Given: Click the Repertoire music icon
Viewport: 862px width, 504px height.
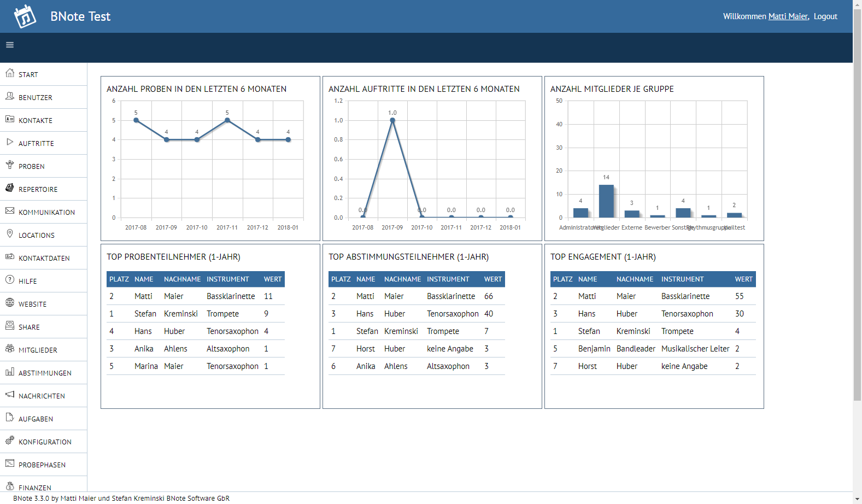Looking at the screenshot, I should pyautogui.click(x=10, y=187).
